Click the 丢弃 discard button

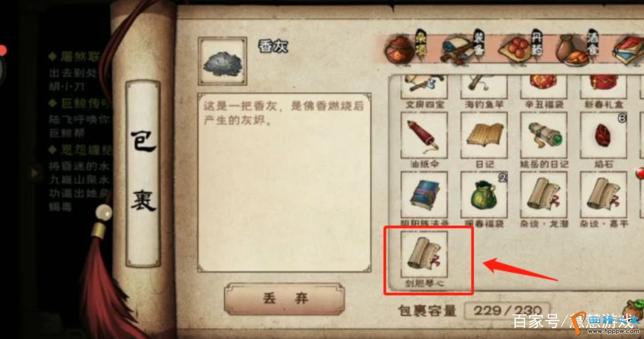285,299
